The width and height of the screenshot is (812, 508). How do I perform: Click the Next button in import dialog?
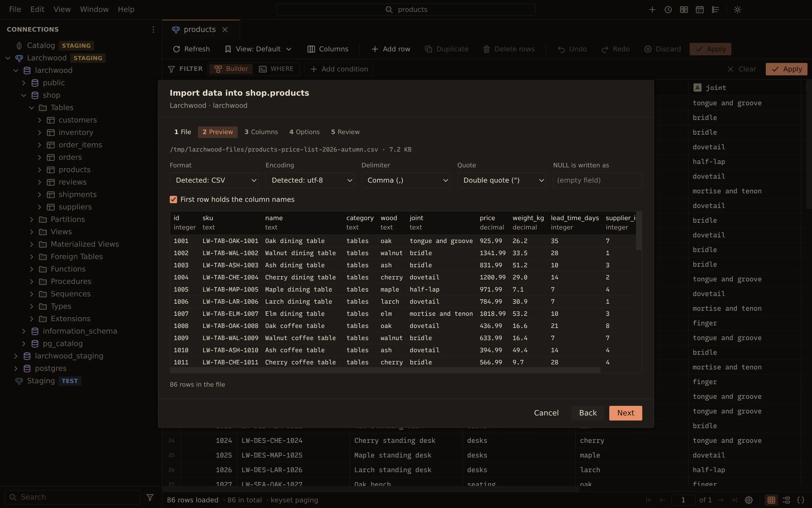point(625,413)
